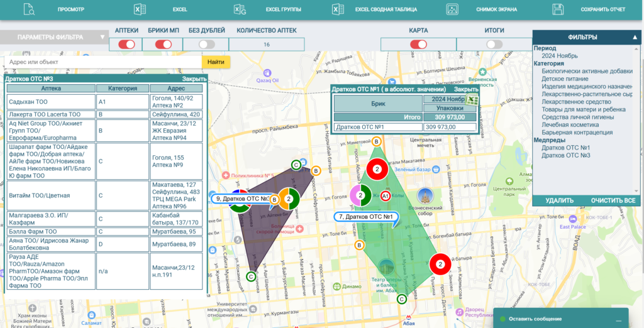The height and width of the screenshot is (328, 644).
Task: Select 2024 Ноябрь period in filters
Action: tap(560, 56)
